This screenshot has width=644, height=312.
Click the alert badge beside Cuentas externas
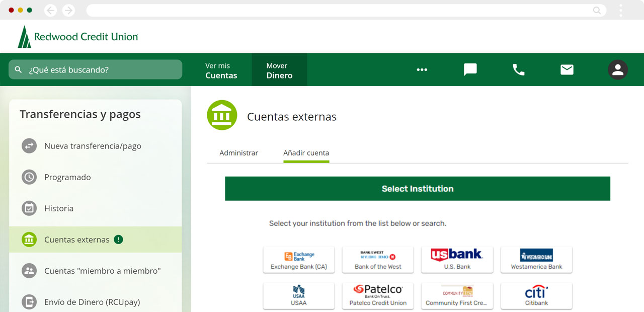tap(118, 240)
